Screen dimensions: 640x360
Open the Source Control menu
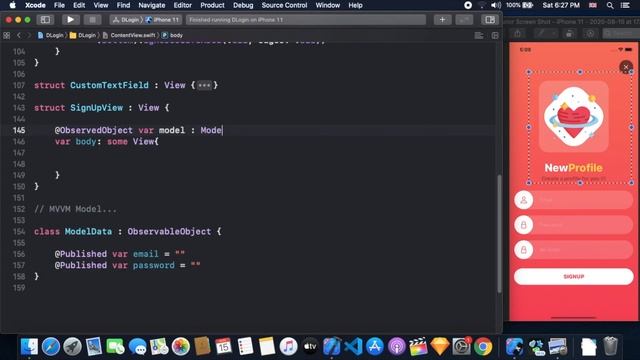click(284, 5)
